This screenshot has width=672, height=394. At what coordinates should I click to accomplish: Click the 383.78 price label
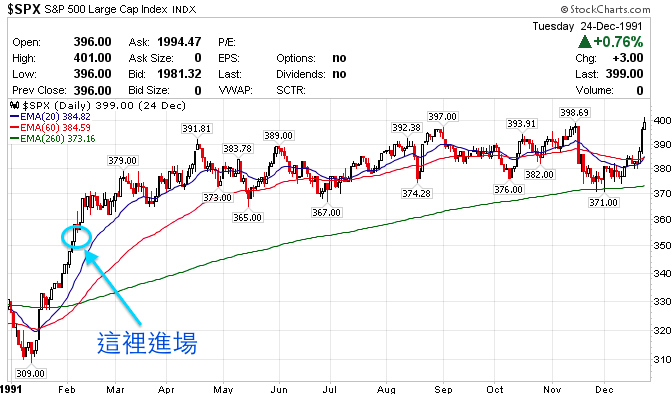[237, 149]
